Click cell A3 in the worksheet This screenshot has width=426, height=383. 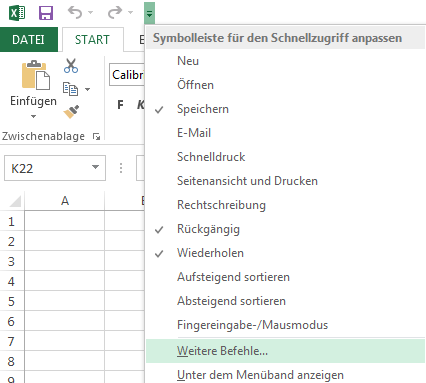coord(65,261)
